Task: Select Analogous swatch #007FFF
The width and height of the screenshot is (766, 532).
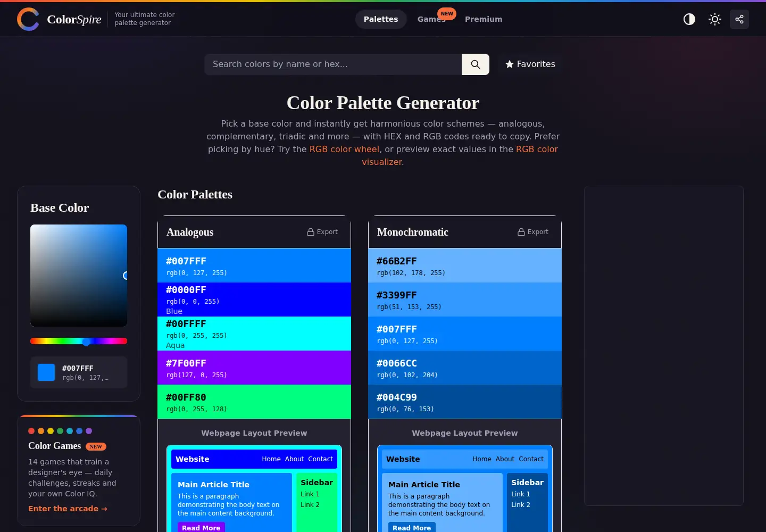Action: point(254,265)
